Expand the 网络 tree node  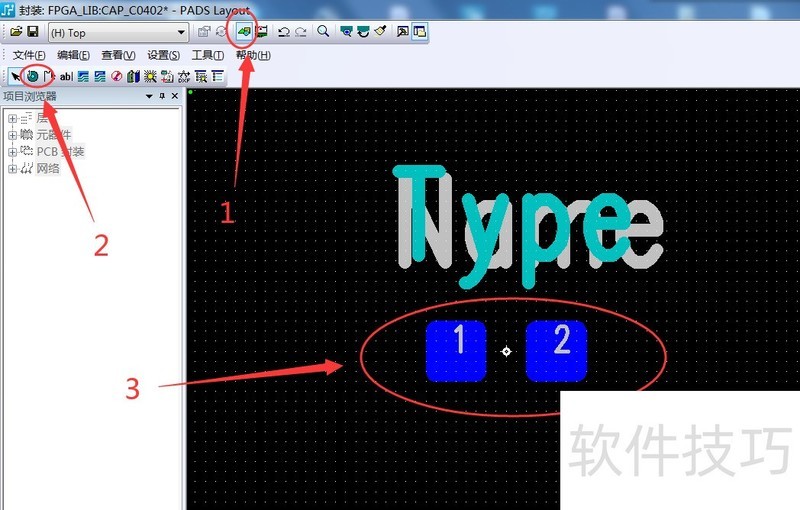tap(13, 169)
